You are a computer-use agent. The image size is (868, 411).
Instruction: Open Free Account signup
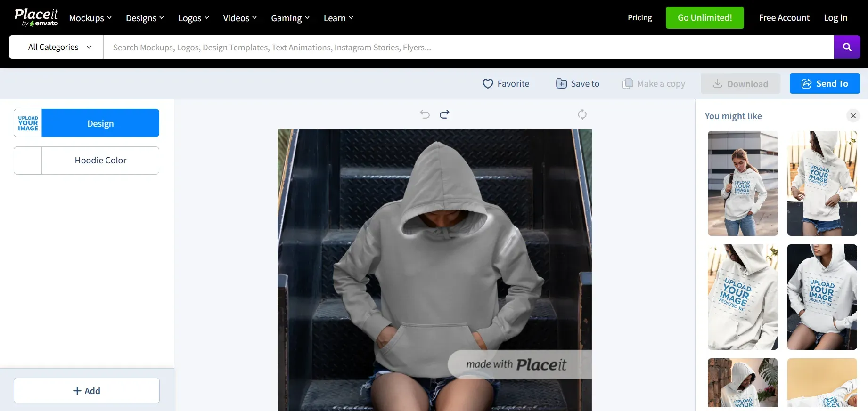[x=784, y=17]
